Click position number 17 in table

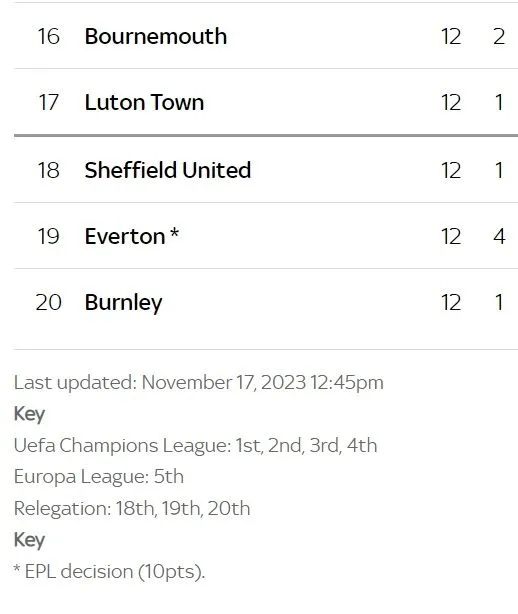tap(49, 103)
